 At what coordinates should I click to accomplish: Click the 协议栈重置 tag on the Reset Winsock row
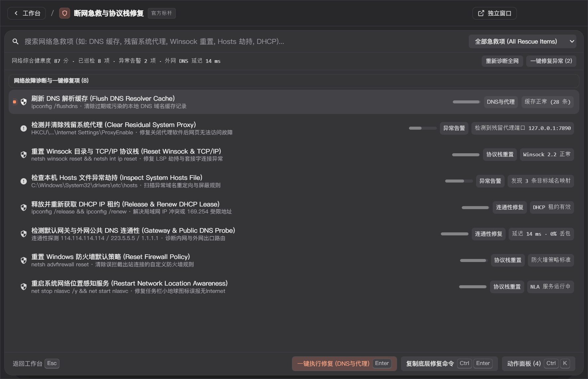point(500,155)
